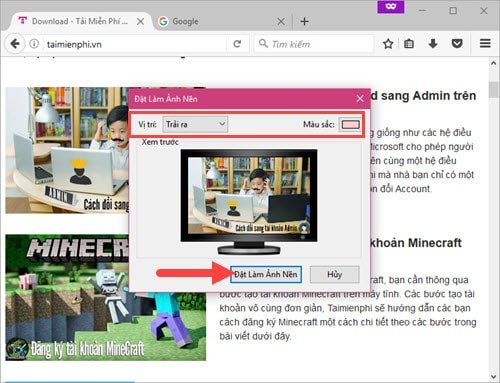Bookmark this page with star icon

tap(388, 44)
